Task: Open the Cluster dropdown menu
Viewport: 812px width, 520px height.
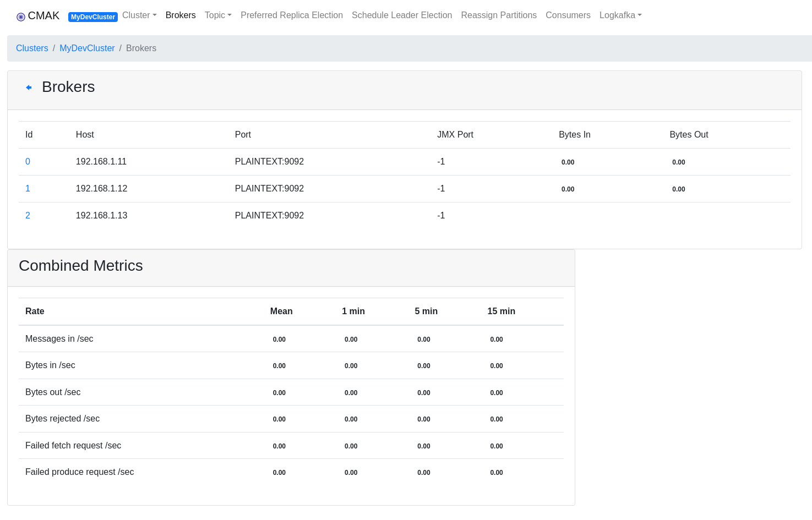Action: tap(139, 15)
